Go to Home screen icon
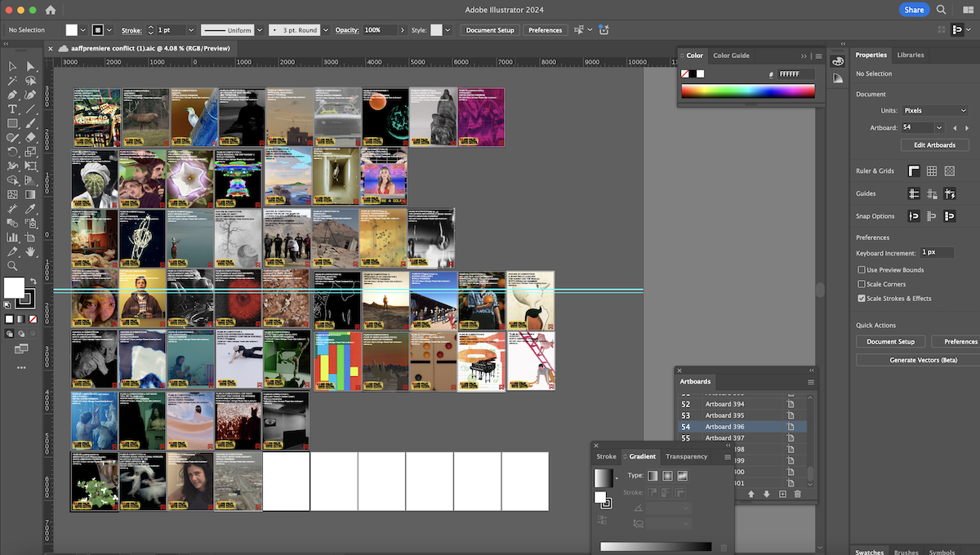 pos(51,10)
